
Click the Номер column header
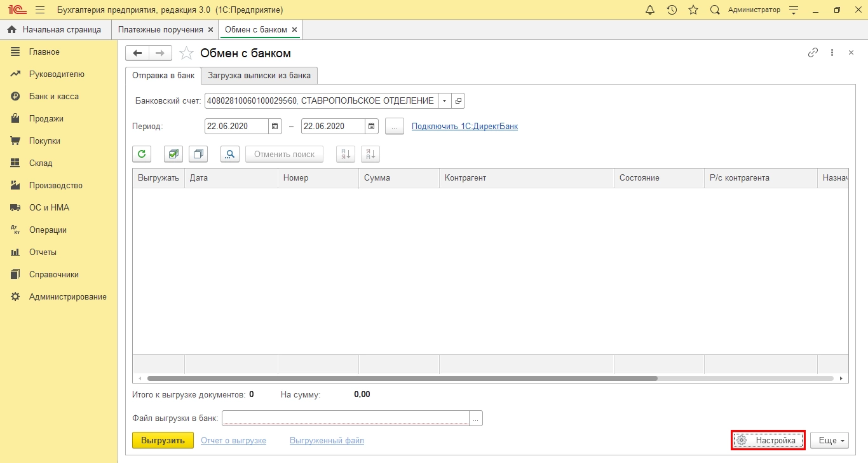click(318, 178)
